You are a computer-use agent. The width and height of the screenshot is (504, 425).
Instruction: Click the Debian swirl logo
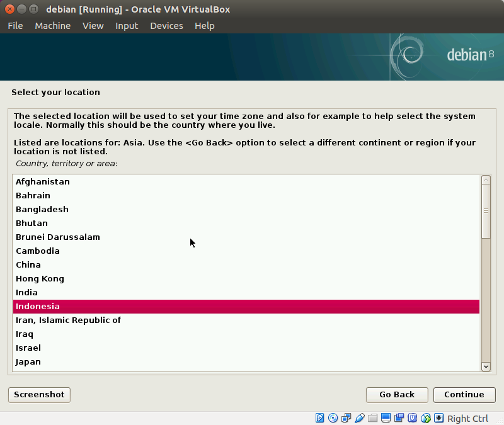[x=406, y=57]
